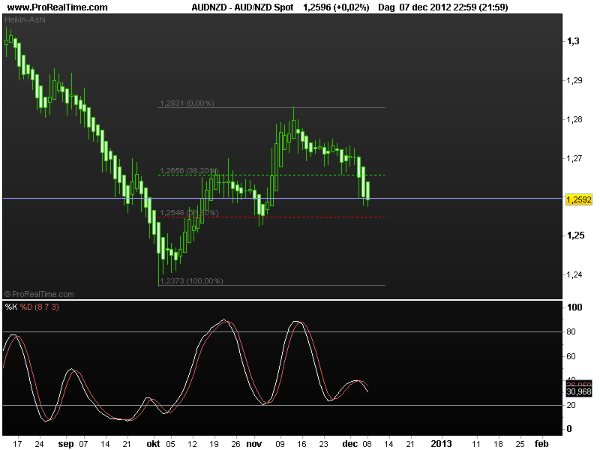Select the blue horizontal price line
The width and height of the screenshot is (600, 450).
click(x=283, y=199)
